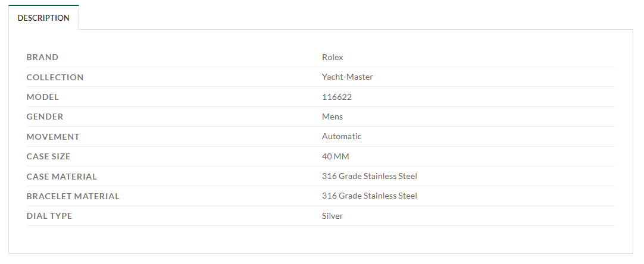
Task: Select model number 116622
Action: (x=337, y=97)
